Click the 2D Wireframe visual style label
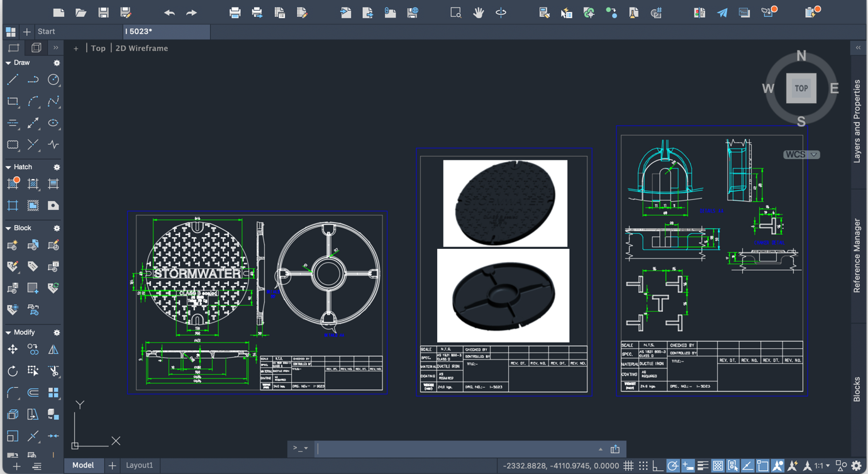Viewport: 868px width, 474px height. tap(142, 48)
